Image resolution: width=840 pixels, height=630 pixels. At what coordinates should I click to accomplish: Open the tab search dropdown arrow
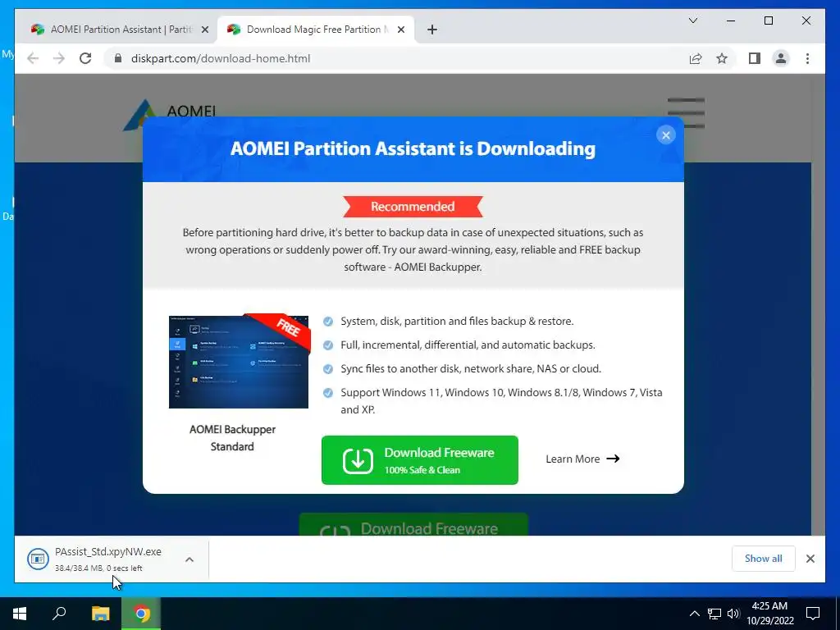click(x=692, y=21)
